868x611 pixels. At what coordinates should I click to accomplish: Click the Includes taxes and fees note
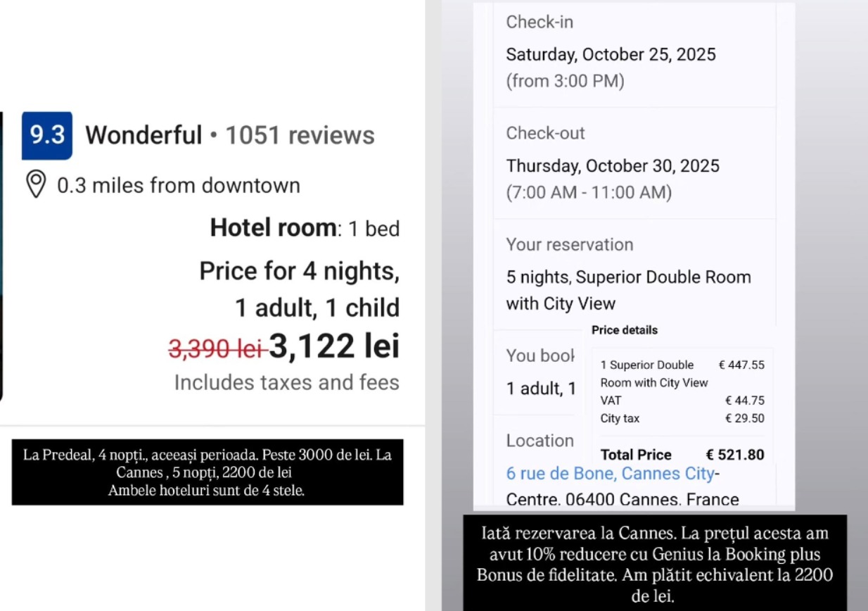(x=286, y=383)
